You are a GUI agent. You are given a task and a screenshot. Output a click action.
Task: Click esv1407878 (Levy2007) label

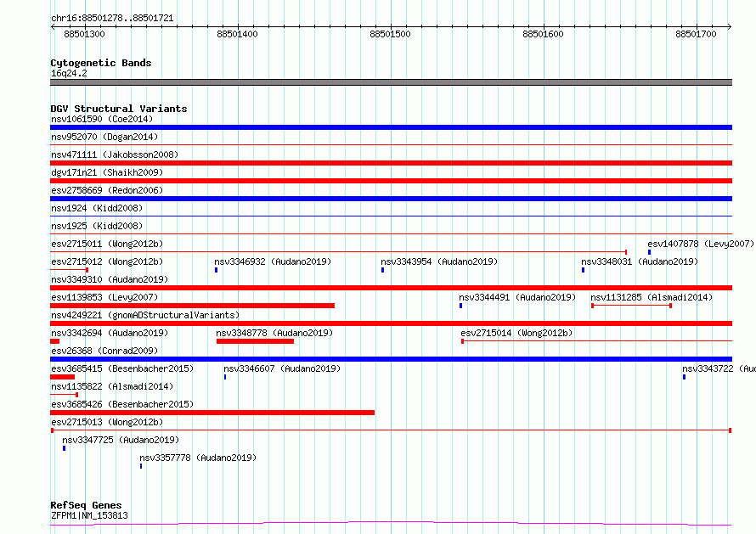pyautogui.click(x=701, y=244)
